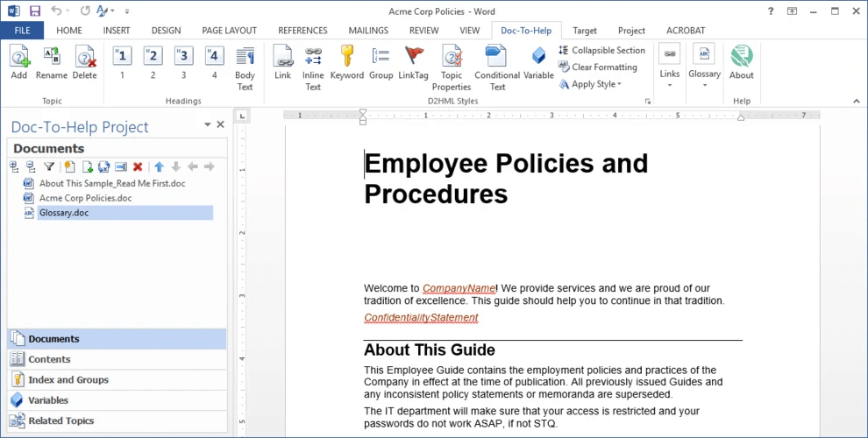The image size is (868, 438).
Task: Open the Apply Style dropdown
Action: (x=590, y=84)
